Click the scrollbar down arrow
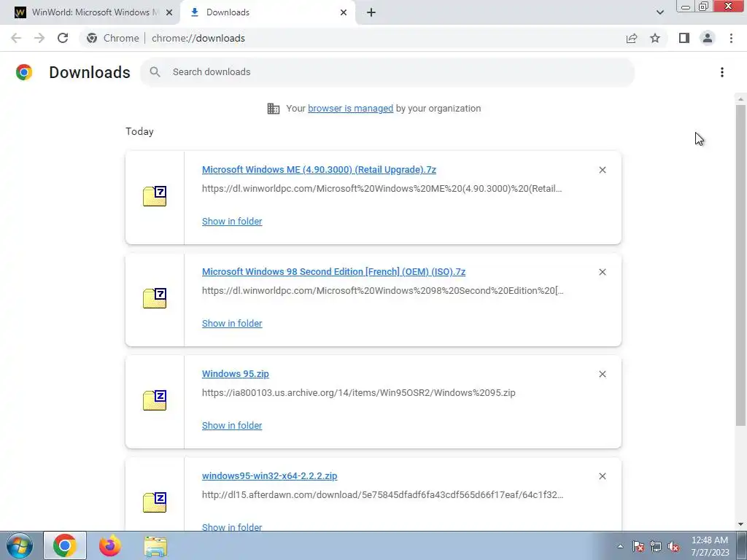Image resolution: width=747 pixels, height=560 pixels. click(740, 524)
